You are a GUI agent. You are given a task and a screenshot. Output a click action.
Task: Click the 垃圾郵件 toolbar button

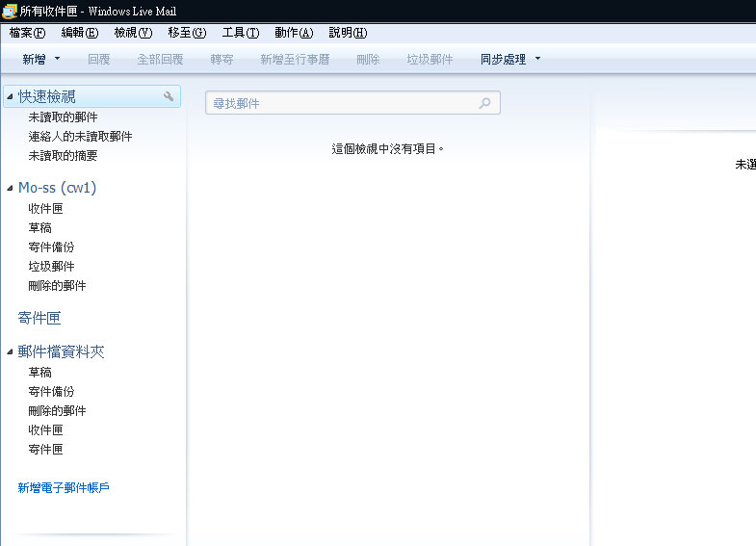430,60
